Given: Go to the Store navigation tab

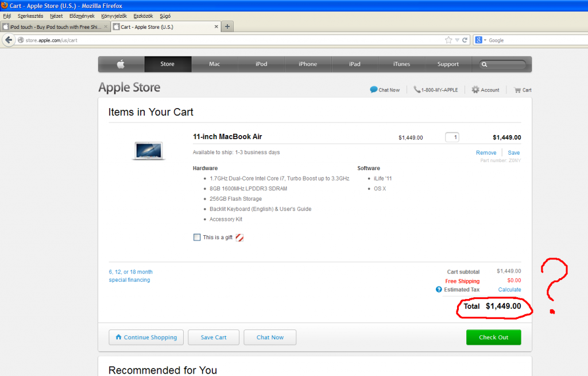Looking at the screenshot, I should point(168,64).
